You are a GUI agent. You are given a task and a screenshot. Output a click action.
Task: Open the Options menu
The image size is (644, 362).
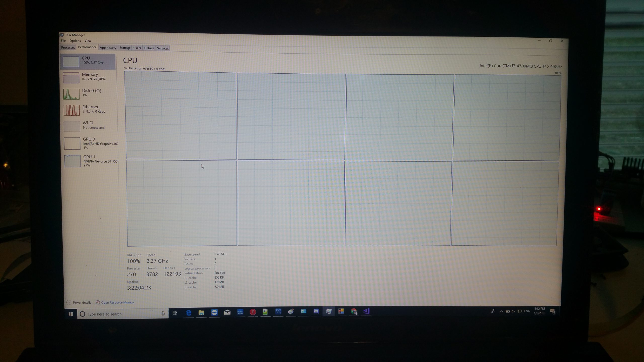[75, 41]
